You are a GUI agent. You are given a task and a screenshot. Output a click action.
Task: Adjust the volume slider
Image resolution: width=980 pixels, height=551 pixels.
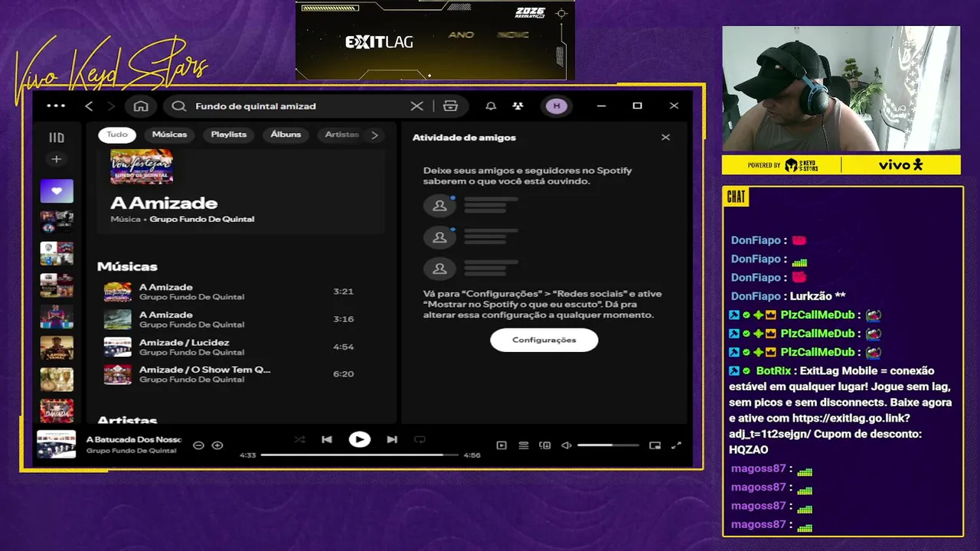point(608,445)
